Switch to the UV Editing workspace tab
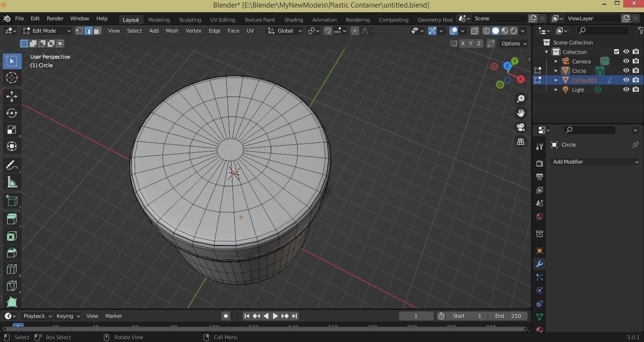644x342 pixels. [x=223, y=19]
